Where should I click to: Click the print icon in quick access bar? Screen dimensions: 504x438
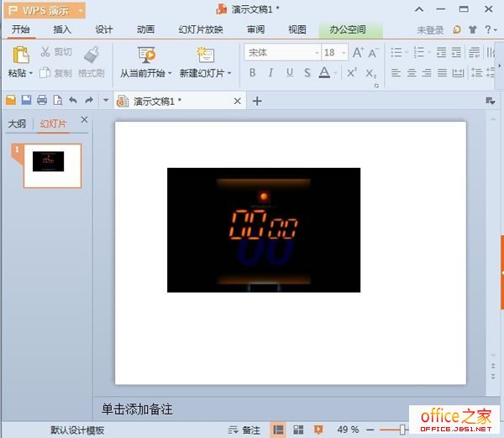click(41, 101)
